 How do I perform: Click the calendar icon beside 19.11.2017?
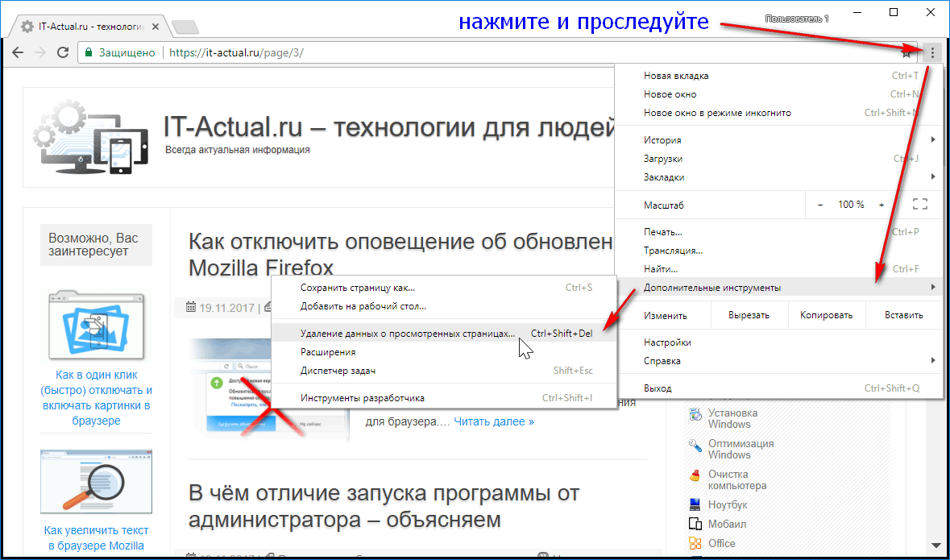(191, 307)
